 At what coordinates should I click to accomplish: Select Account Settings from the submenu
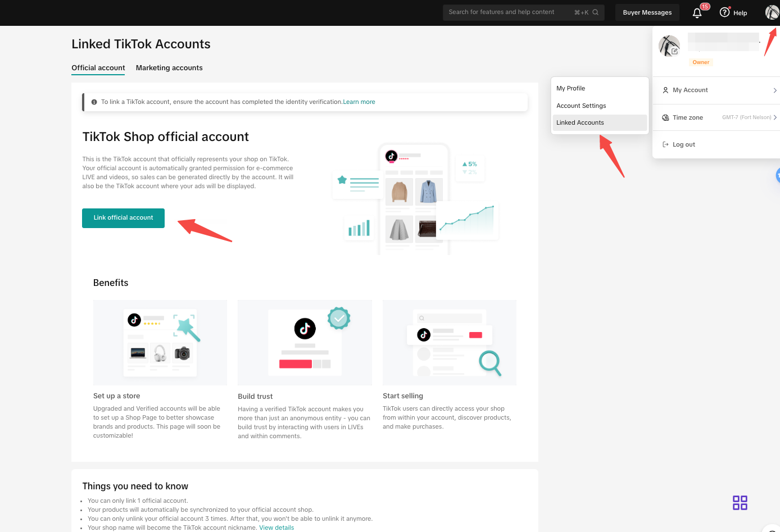pyautogui.click(x=600, y=106)
